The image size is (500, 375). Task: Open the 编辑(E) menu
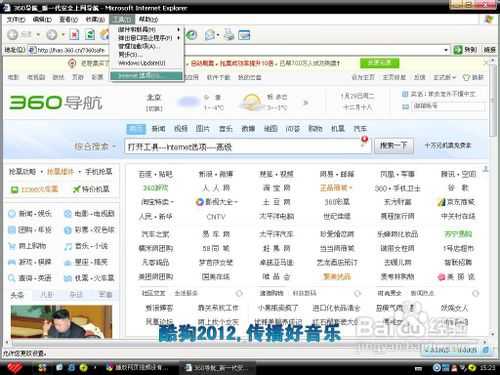[x=42, y=19]
